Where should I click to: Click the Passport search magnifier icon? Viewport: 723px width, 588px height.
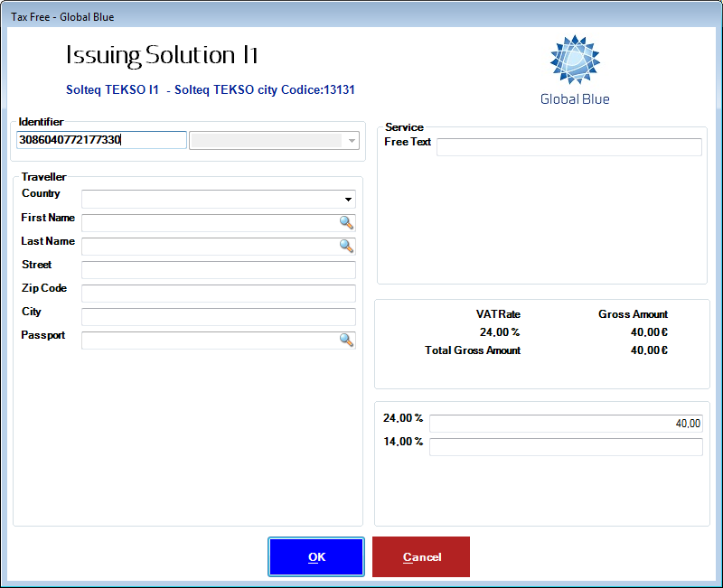346,340
